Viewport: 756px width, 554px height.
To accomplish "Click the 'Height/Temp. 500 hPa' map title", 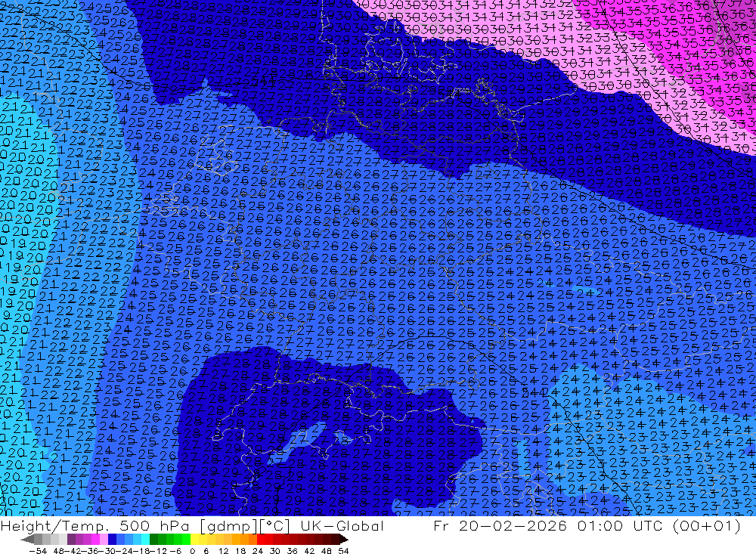I will tap(97, 525).
